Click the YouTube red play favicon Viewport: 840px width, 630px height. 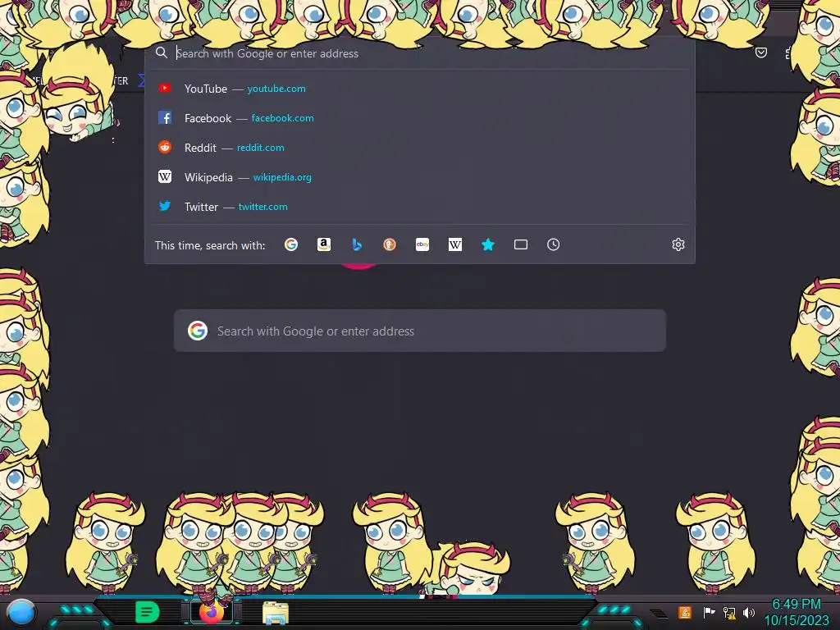[x=165, y=88]
